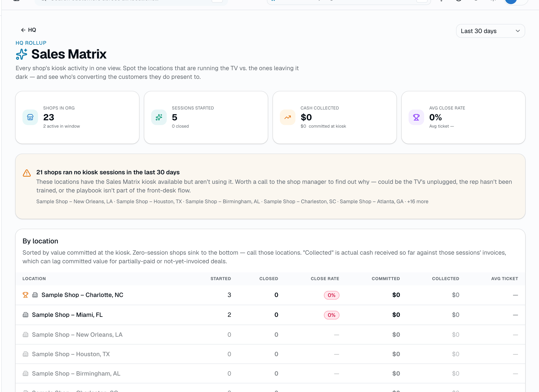Click the building icon next to Miami, FL
The width and height of the screenshot is (539, 392).
coord(25,315)
